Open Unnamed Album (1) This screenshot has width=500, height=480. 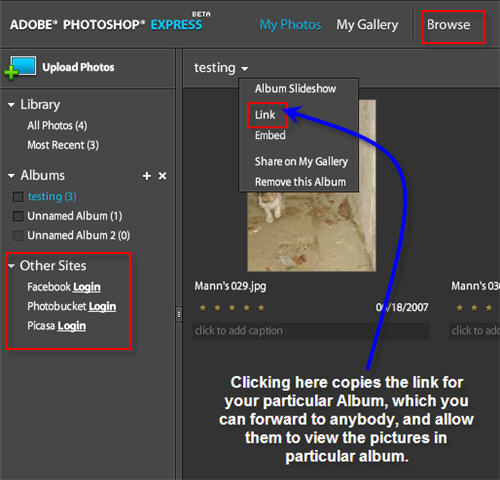(x=75, y=216)
